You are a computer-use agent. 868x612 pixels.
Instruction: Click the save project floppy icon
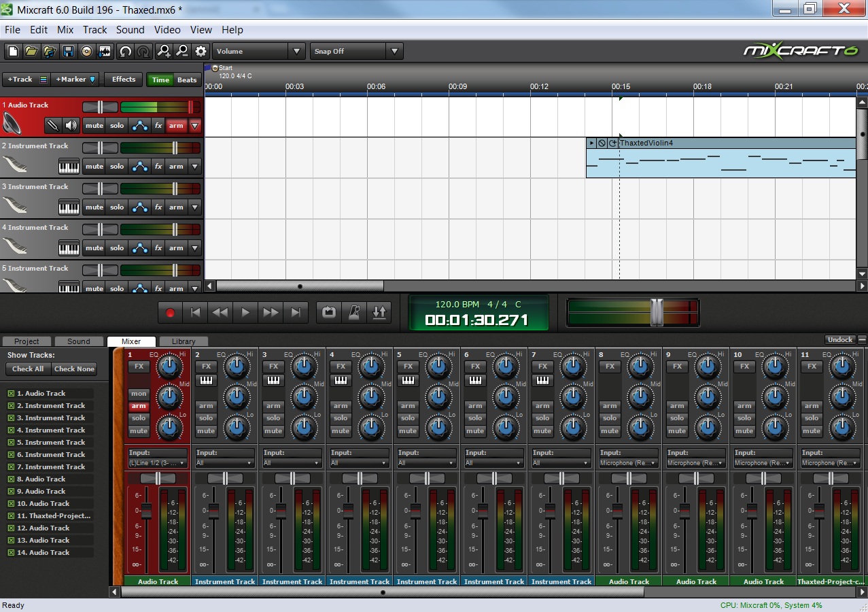pos(68,51)
